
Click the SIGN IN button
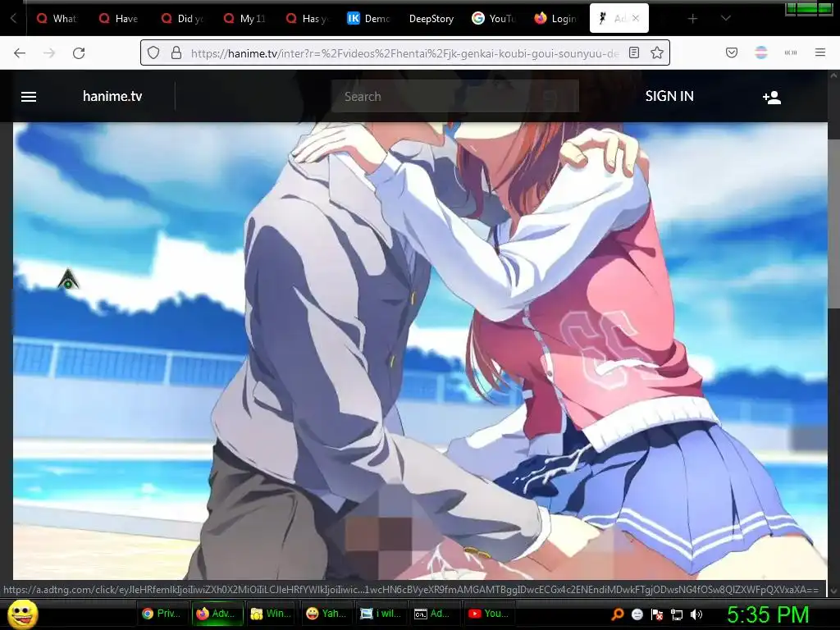669,97
